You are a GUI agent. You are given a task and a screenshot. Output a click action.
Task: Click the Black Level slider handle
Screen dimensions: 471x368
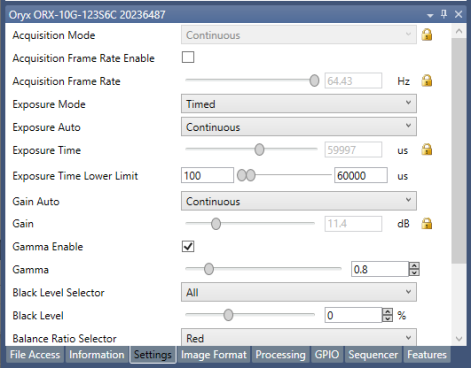tap(228, 315)
